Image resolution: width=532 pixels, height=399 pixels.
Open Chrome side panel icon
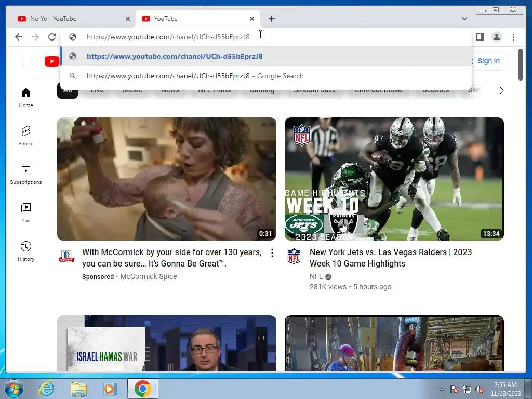[x=480, y=37]
